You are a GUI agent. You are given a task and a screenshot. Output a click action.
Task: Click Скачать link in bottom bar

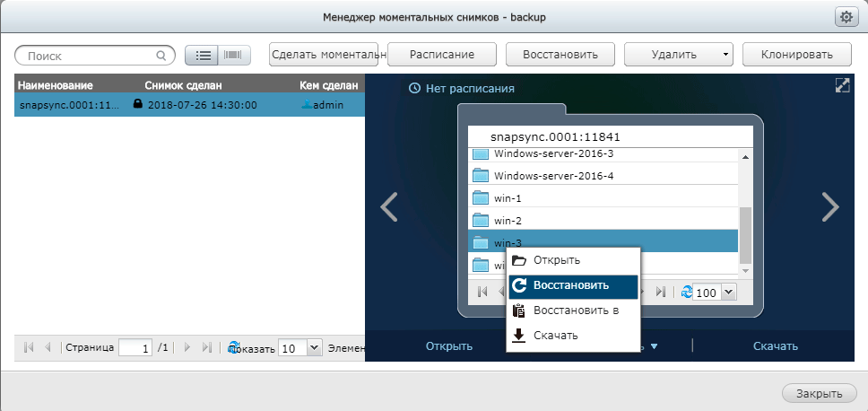(x=775, y=346)
